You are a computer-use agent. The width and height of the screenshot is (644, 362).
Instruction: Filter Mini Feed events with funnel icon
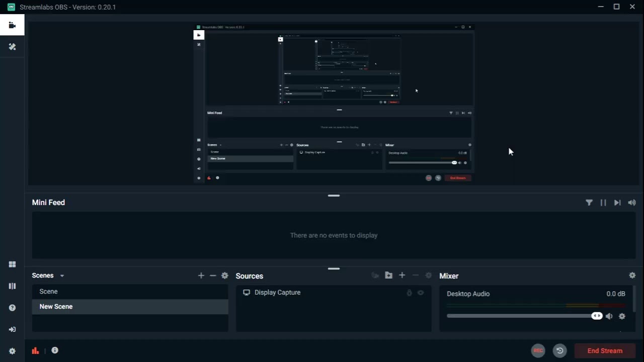[x=589, y=203]
